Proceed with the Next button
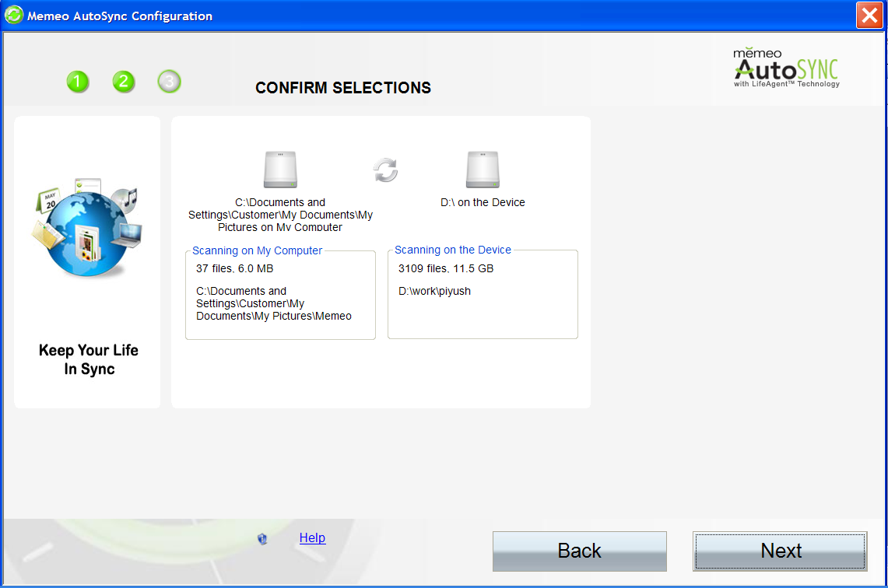The image size is (888, 588). pyautogui.click(x=780, y=551)
